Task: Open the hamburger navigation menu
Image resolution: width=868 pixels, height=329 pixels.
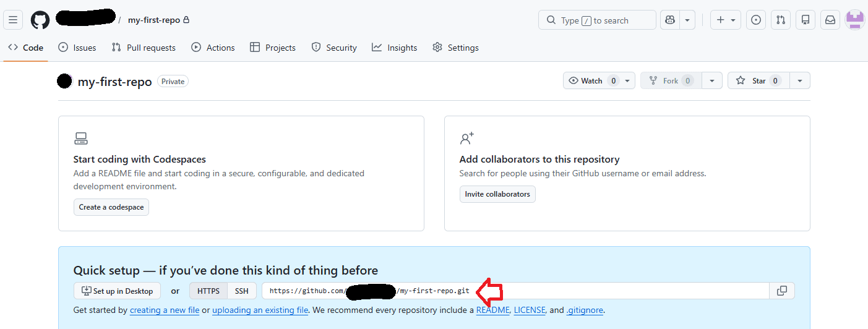Action: click(x=13, y=20)
